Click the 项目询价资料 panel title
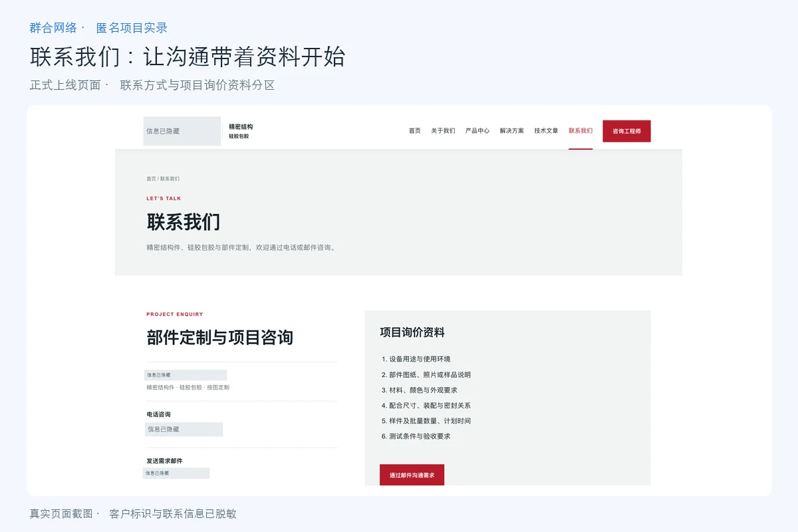The width and height of the screenshot is (798, 532). (412, 332)
